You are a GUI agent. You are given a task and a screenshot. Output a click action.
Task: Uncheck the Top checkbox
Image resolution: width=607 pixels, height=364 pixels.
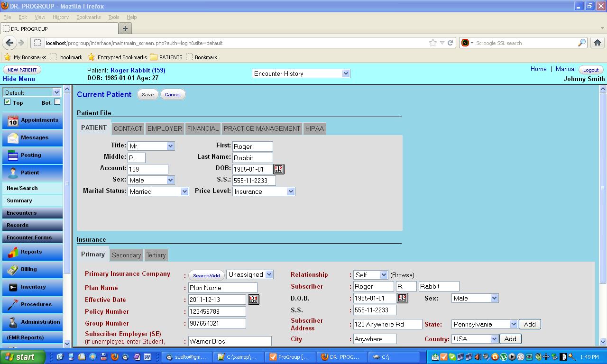click(6, 101)
